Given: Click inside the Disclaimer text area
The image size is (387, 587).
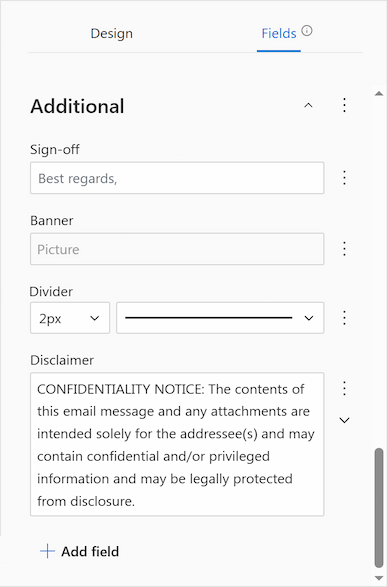Looking at the screenshot, I should (x=177, y=444).
